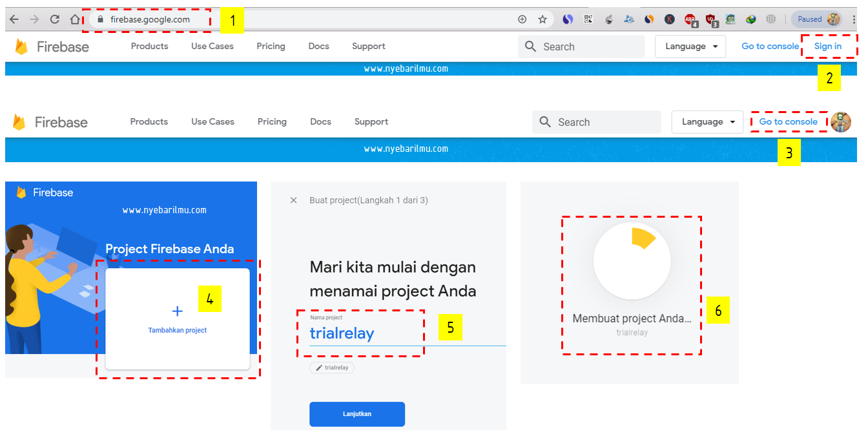Click the profile avatar next to Go to console
This screenshot has width=868, height=438.
840,122
